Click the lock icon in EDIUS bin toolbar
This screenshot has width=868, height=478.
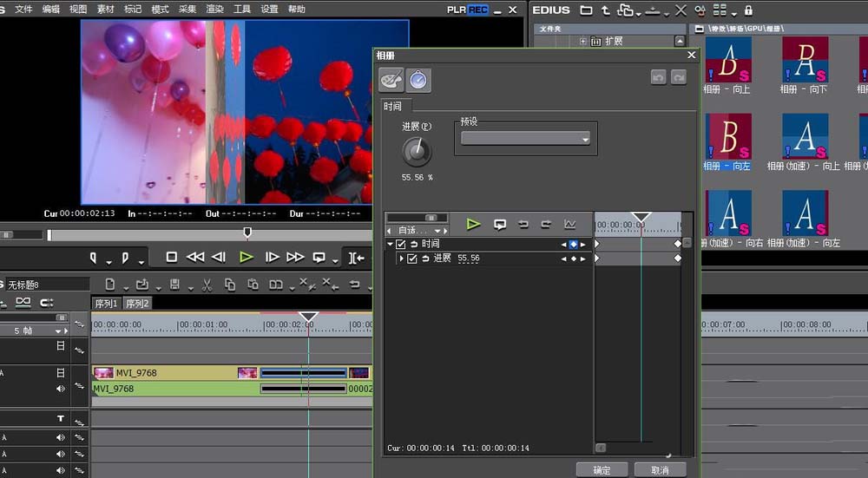point(748,10)
